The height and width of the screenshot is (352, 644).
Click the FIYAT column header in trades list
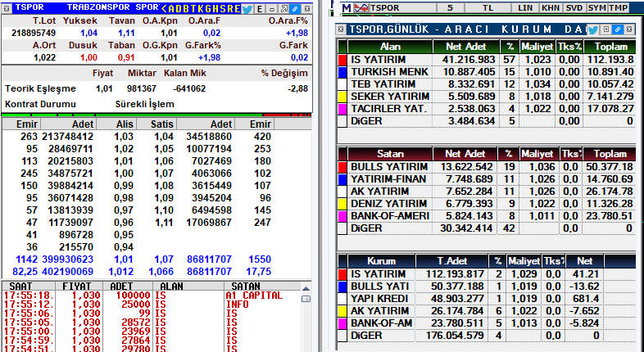tap(77, 286)
